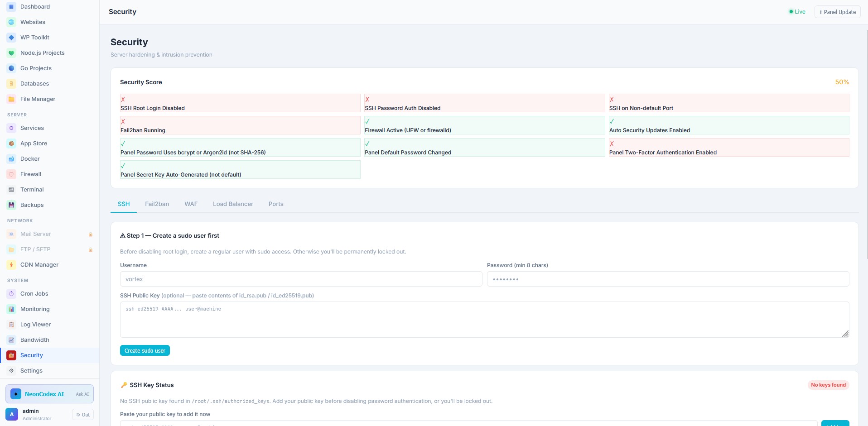This screenshot has height=426, width=868.
Task: Click the page vertical scrollbar
Action: coord(866,145)
